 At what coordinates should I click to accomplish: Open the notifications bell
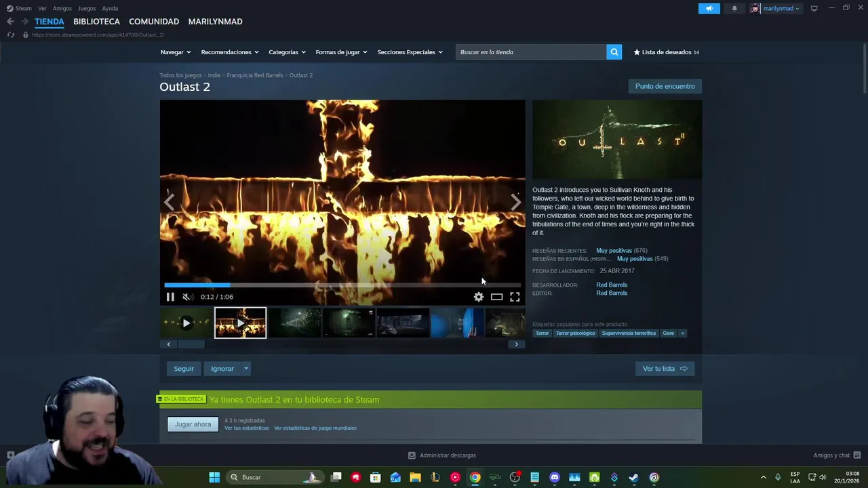[x=734, y=8]
